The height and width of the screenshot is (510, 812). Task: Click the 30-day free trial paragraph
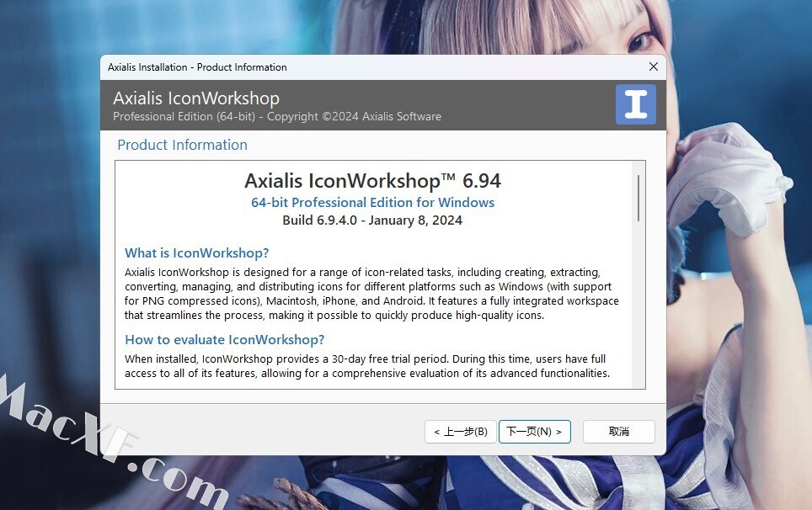pyautogui.click(x=367, y=366)
